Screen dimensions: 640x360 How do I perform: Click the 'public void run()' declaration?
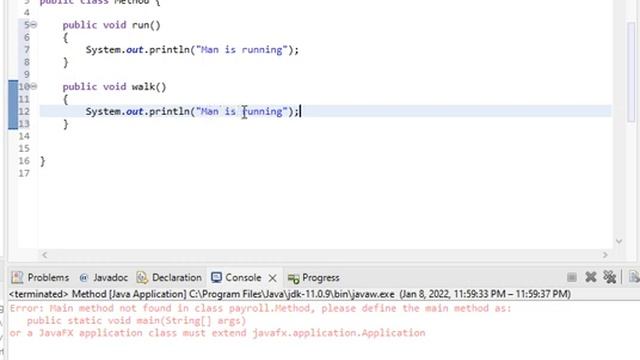(111, 25)
